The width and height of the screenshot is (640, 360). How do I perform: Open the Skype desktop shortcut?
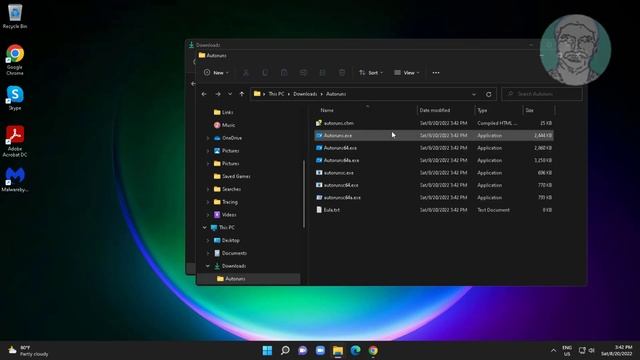click(x=15, y=98)
